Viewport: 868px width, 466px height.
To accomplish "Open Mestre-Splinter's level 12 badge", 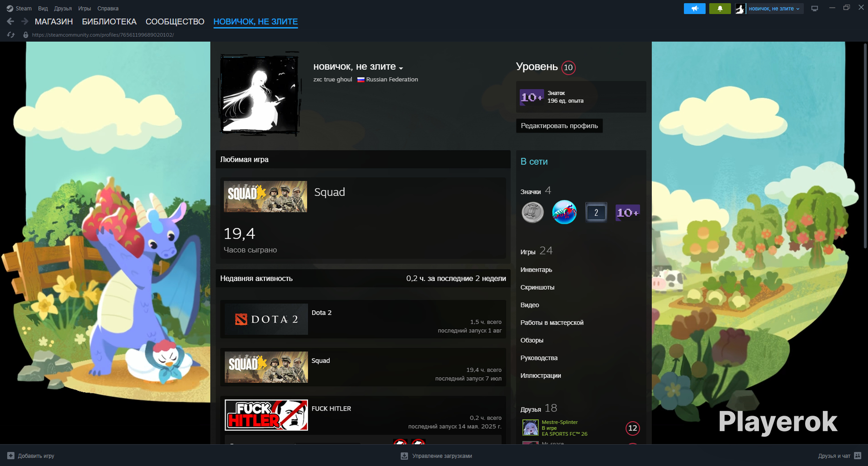I will (632, 428).
